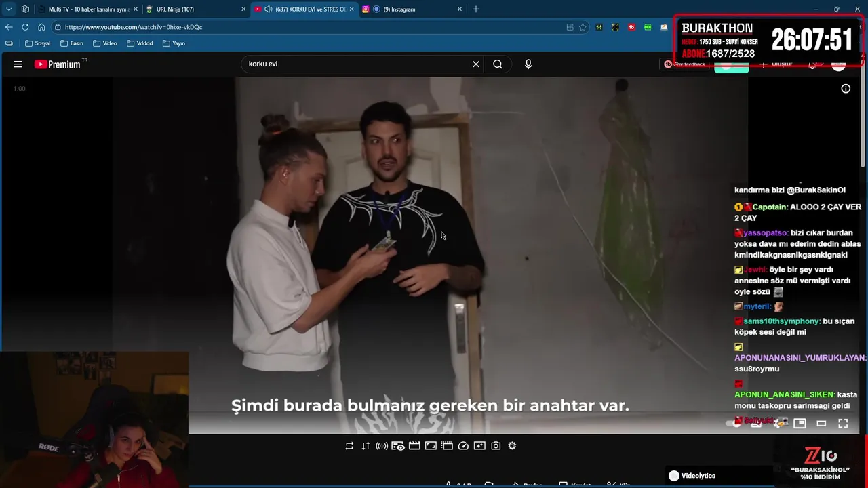
Task: Open the green equalizer extension icon
Action: (599, 27)
